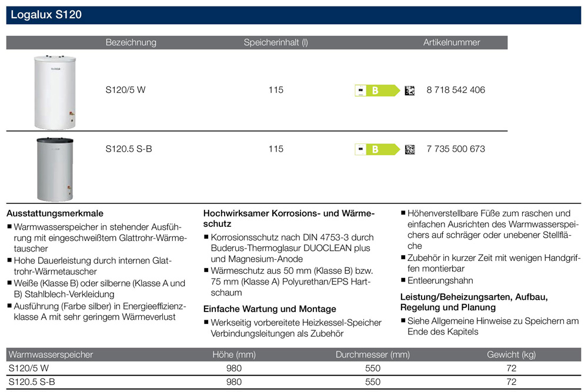Click the Bezeichnung column header
This screenshot has width=588, height=392.
point(131,42)
